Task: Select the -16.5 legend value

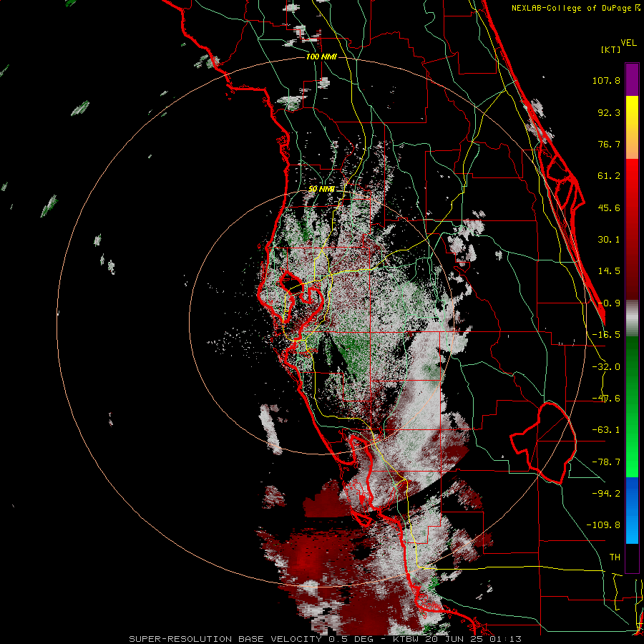Action: [606, 335]
